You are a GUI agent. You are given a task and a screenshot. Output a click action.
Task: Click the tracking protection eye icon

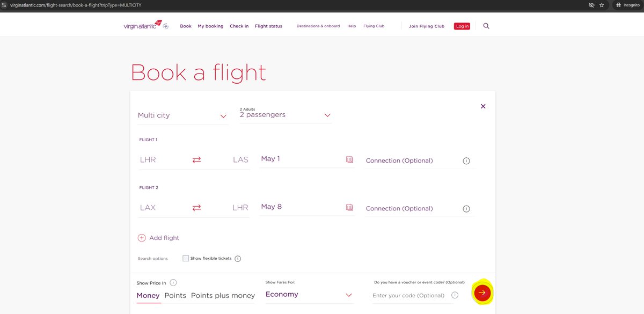point(591,5)
